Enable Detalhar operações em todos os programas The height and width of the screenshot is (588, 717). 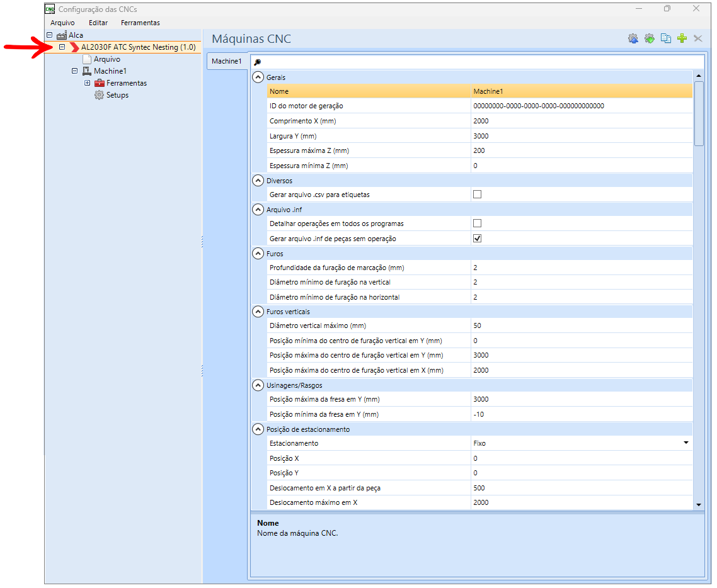click(x=477, y=223)
